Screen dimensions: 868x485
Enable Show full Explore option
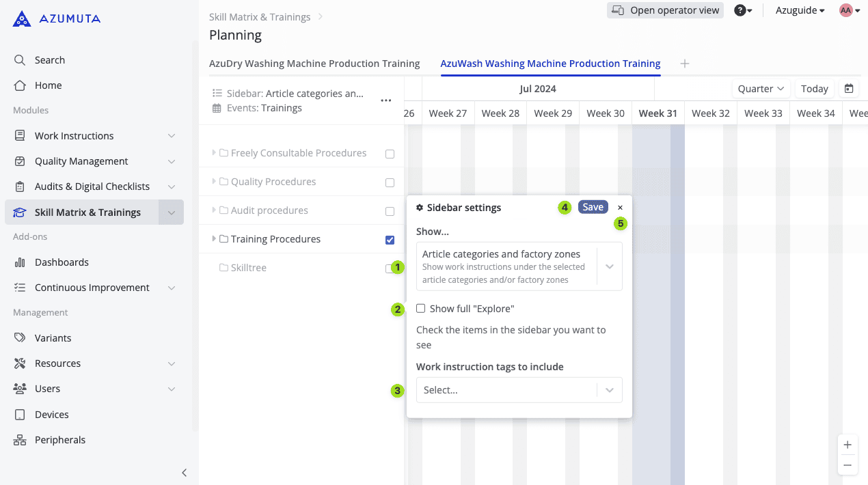point(420,308)
